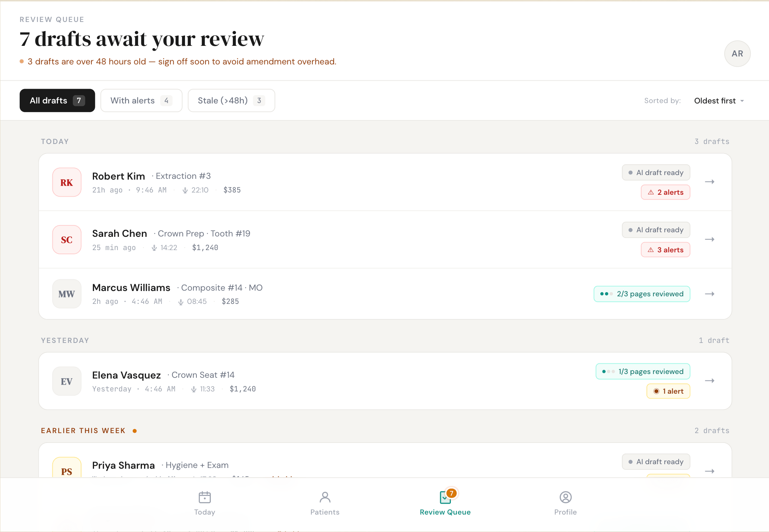Click the EV patient initials avatar
Image resolution: width=769 pixels, height=532 pixels.
(x=67, y=381)
